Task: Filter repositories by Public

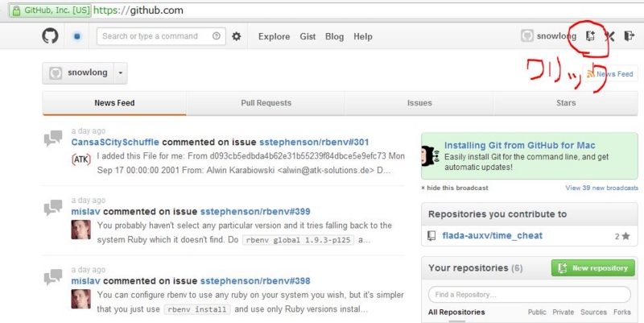Action: tap(537, 312)
